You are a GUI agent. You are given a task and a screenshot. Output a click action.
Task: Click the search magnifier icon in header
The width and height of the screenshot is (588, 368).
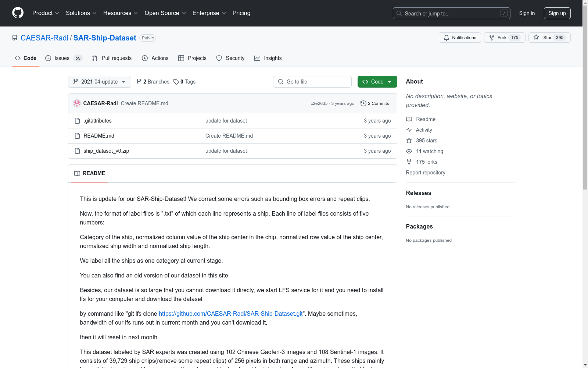[399, 13]
